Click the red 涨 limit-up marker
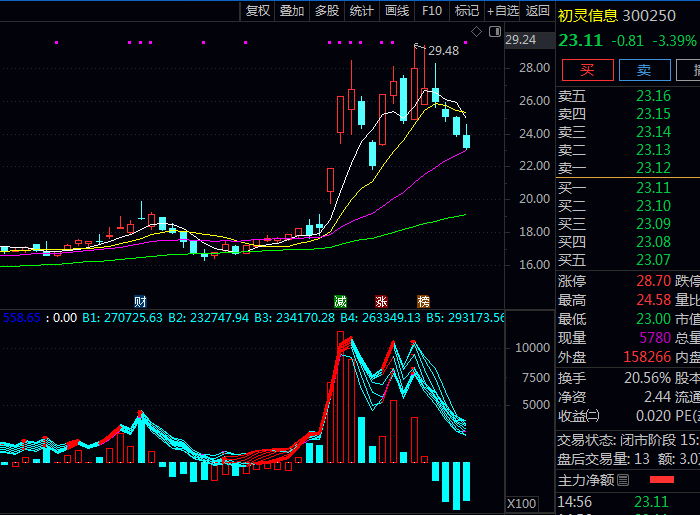The height and width of the screenshot is (515, 700). click(x=381, y=301)
